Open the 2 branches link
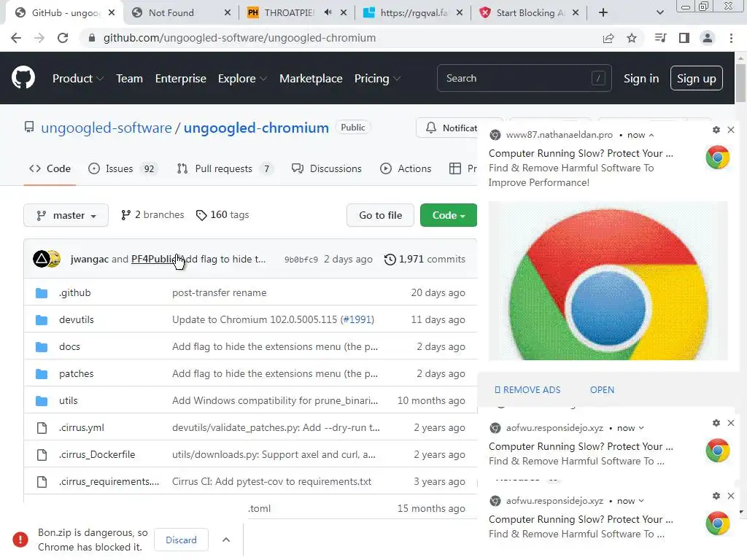The width and height of the screenshot is (747, 560). click(x=152, y=215)
